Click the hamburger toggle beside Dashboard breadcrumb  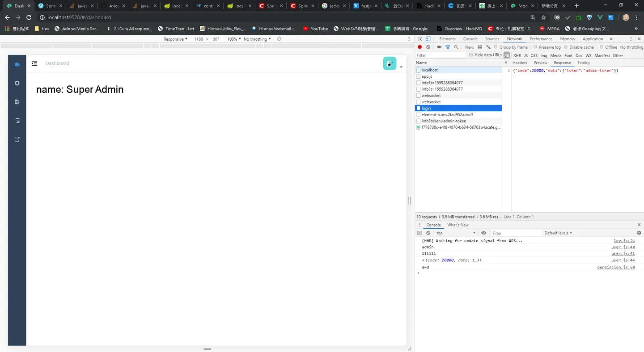tap(34, 63)
